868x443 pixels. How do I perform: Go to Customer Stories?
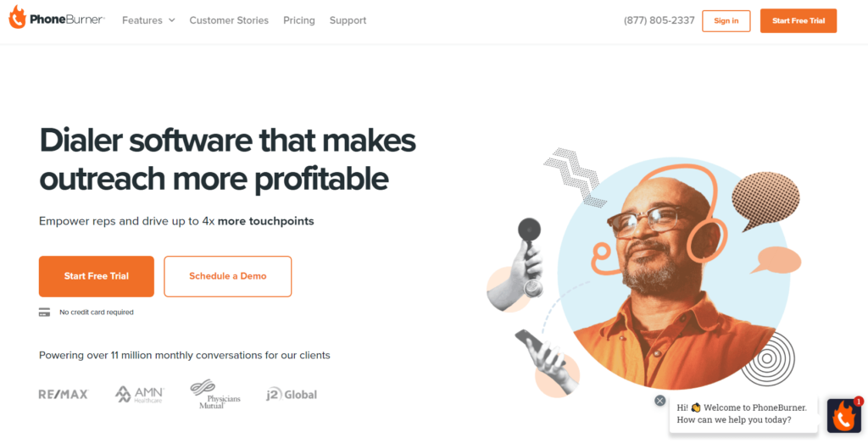[x=229, y=20]
